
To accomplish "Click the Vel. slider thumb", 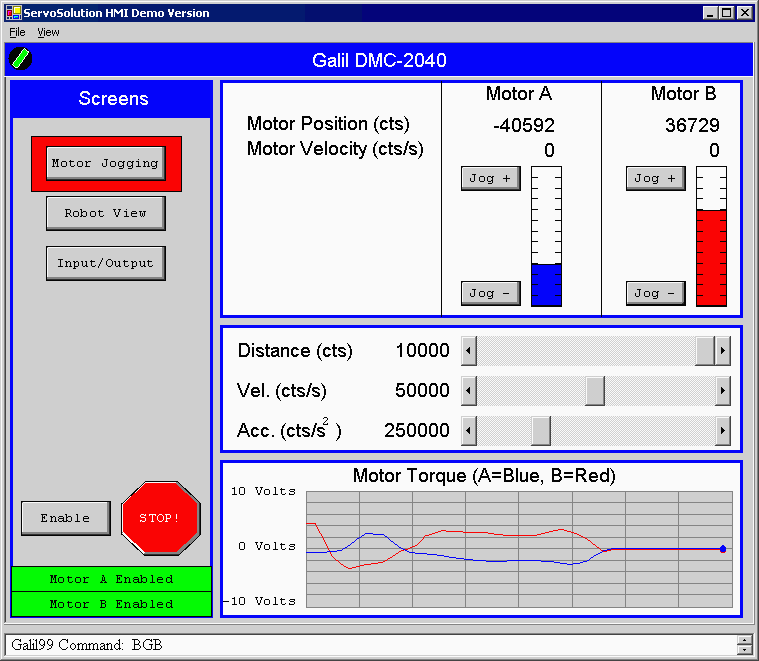I will point(595,391).
